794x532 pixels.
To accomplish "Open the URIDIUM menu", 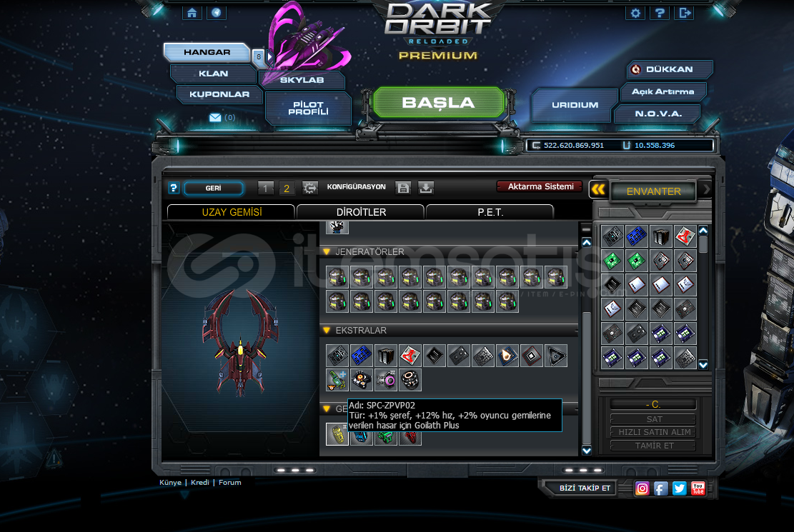I will [x=575, y=105].
